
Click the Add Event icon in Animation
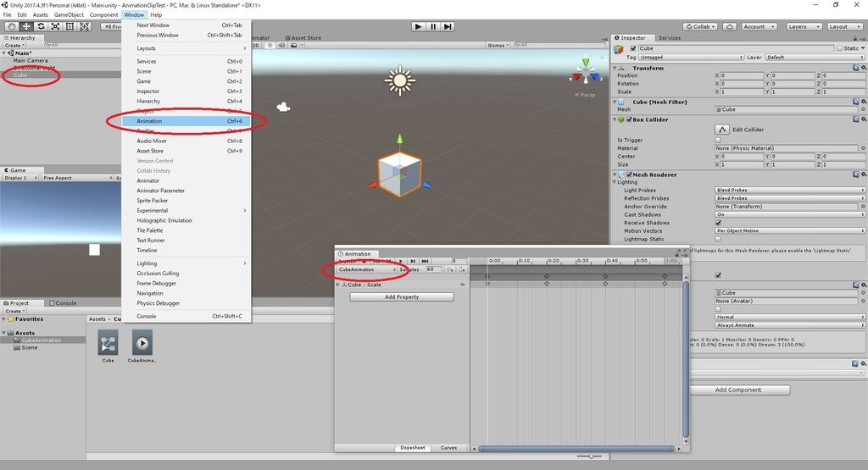point(462,269)
